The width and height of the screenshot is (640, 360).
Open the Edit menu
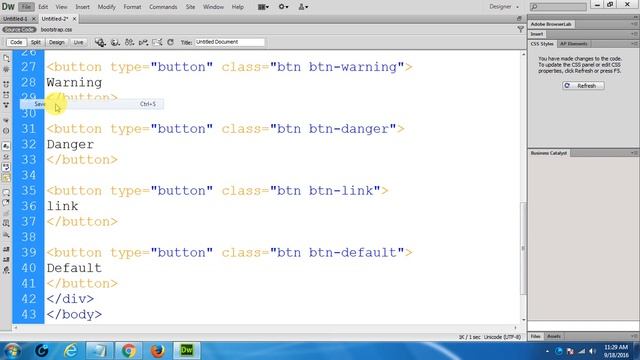pos(43,7)
